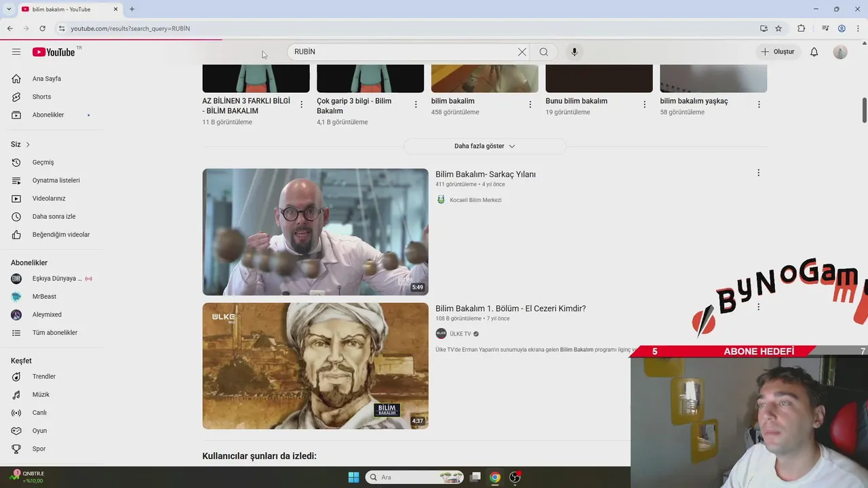Clear the search box with the X icon

tap(522, 52)
